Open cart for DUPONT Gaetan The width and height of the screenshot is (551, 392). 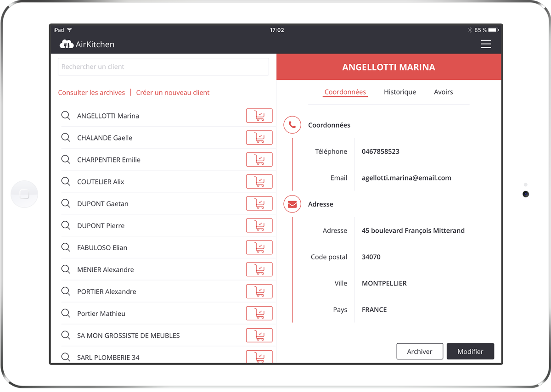(x=259, y=204)
